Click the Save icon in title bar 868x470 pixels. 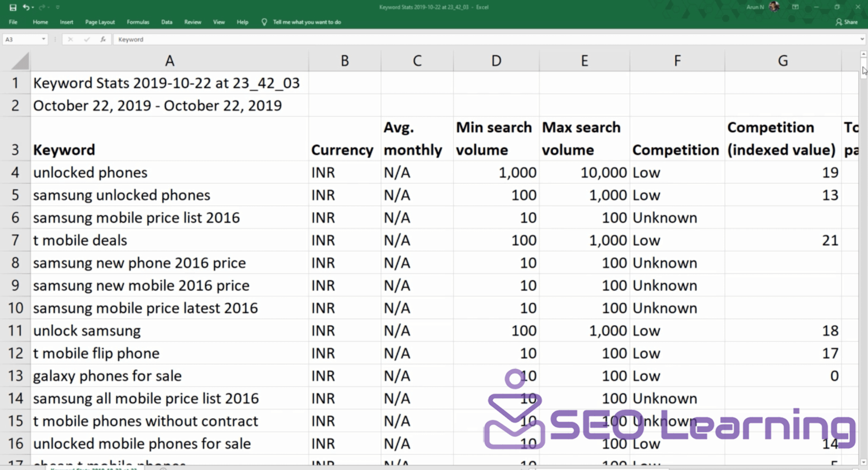13,7
